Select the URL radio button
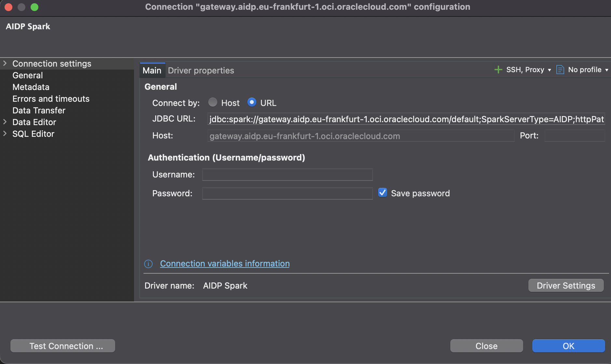This screenshot has width=611, height=364. coord(252,102)
